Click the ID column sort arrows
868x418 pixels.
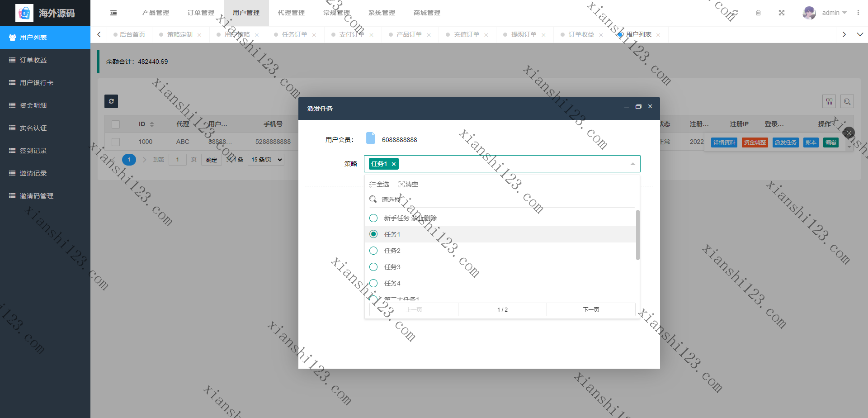coord(152,124)
